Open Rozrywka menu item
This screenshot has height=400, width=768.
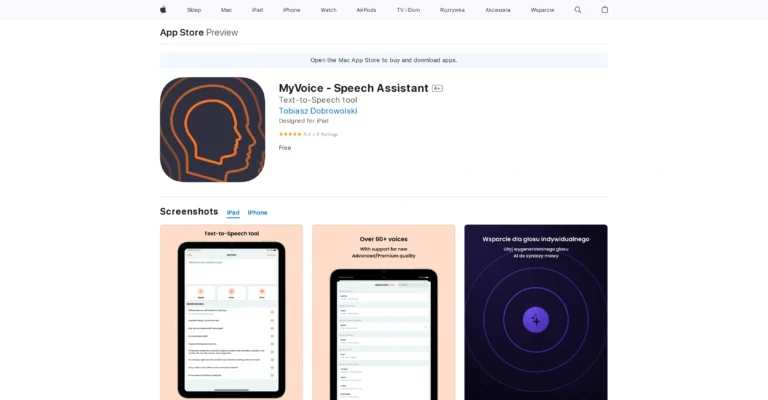(x=452, y=10)
